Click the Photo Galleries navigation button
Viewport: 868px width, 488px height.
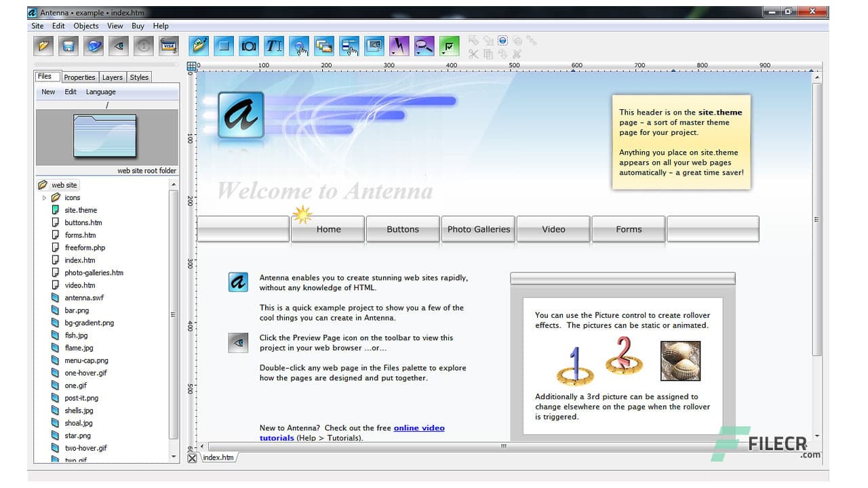click(x=478, y=229)
